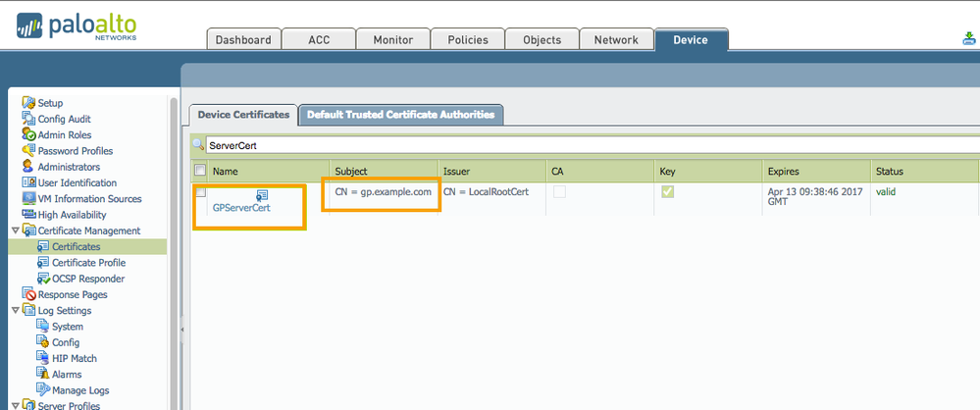Toggle the select-all checkbox in Name header
The height and width of the screenshot is (410, 980).
(x=200, y=170)
